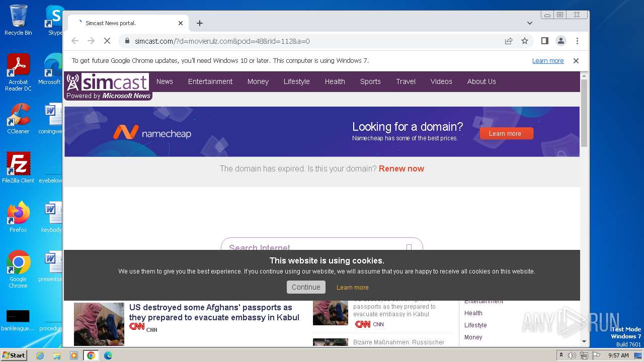This screenshot has width=644, height=362.
Task: Launch CCleaner from the desktop
Action: pos(18,119)
